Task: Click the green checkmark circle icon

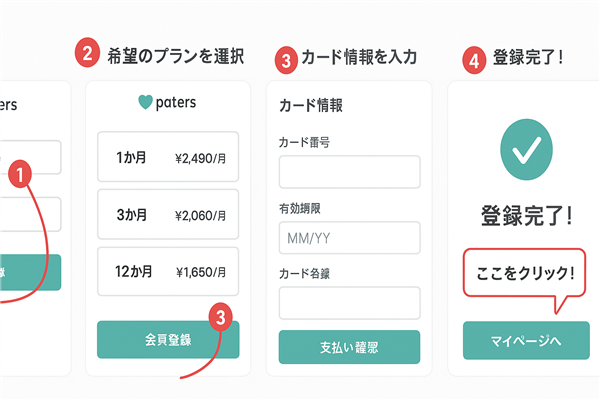Action: (x=526, y=151)
